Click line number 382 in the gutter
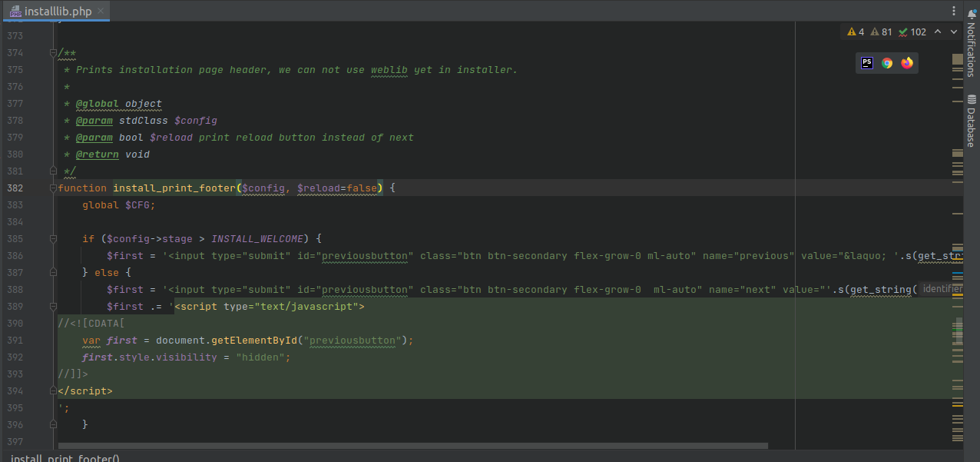 [x=15, y=188]
